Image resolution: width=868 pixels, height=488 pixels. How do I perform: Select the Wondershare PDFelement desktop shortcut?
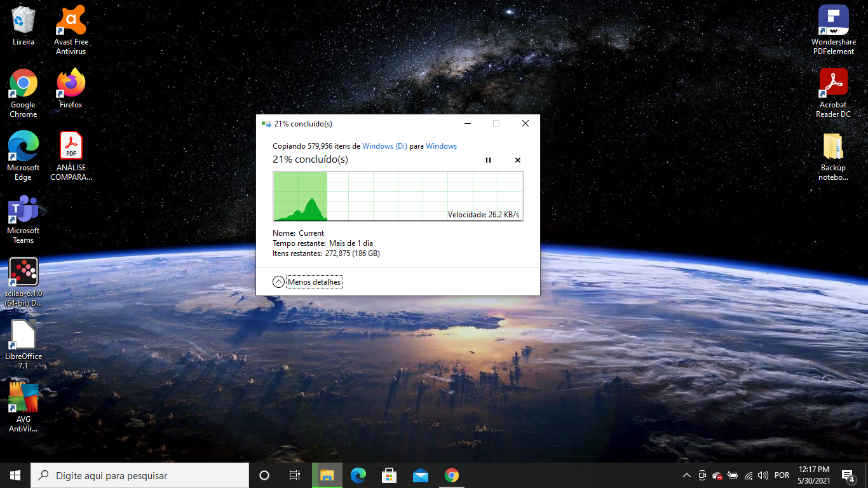point(833,30)
